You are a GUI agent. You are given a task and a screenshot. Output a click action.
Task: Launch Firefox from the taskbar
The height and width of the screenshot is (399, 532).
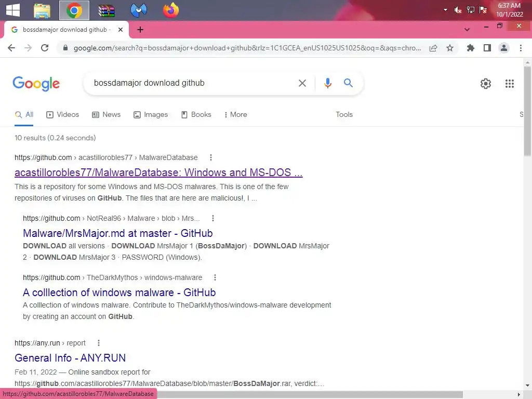(x=171, y=10)
